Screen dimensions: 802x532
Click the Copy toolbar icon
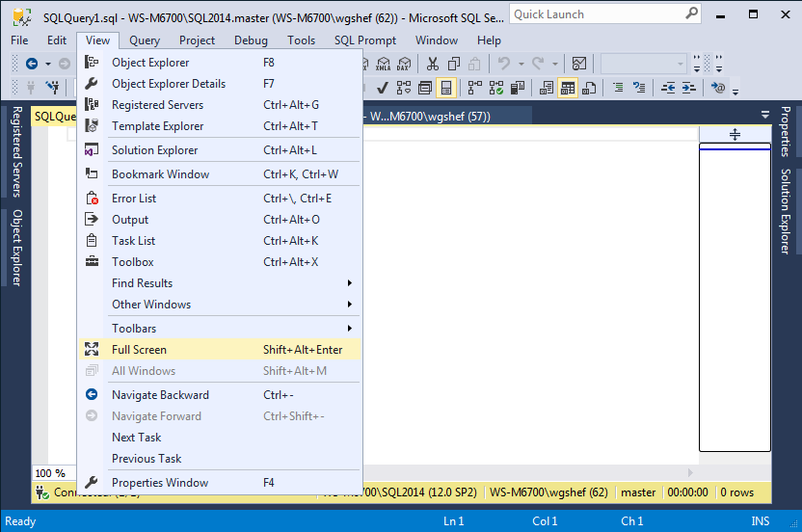pyautogui.click(x=454, y=64)
